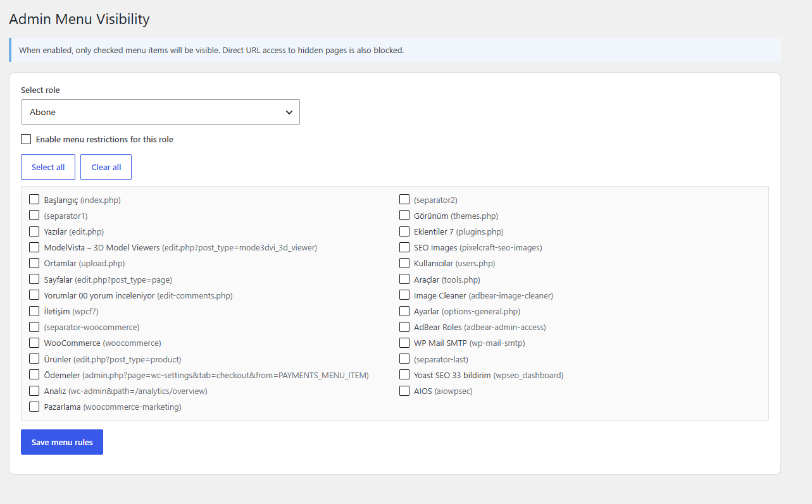Screen dimensions: 812x504
Task: Click the Select all button
Action: (48, 167)
